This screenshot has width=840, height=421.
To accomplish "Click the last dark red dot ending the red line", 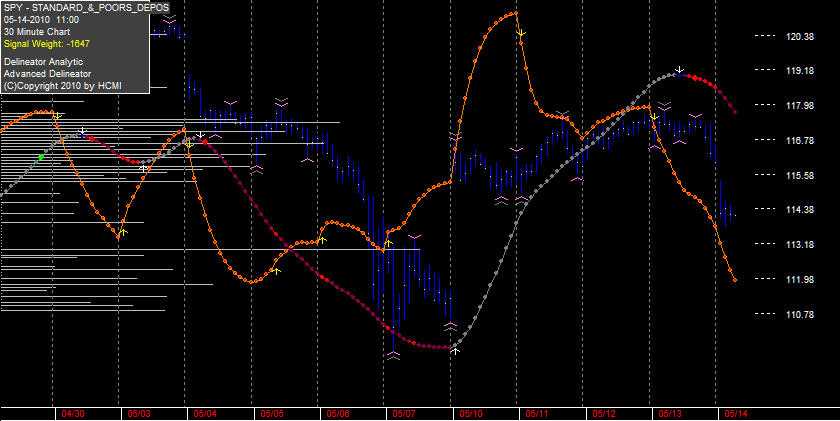I will tap(734, 112).
